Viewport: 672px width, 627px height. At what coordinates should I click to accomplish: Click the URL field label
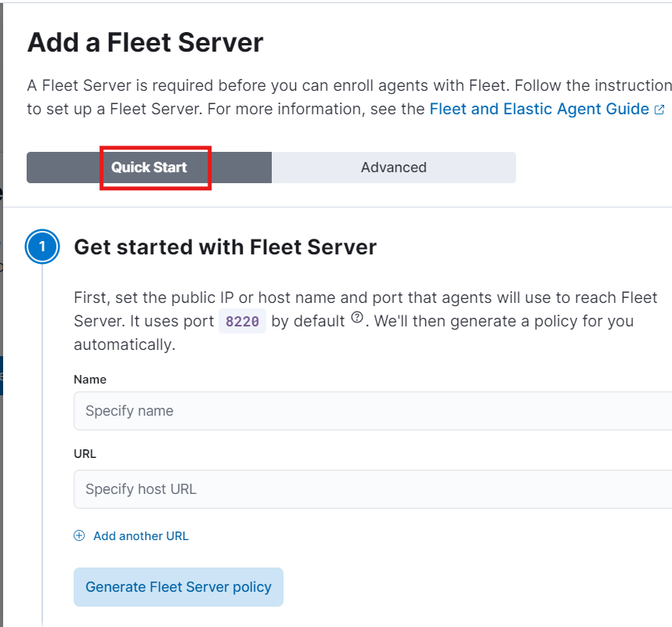[x=85, y=453]
